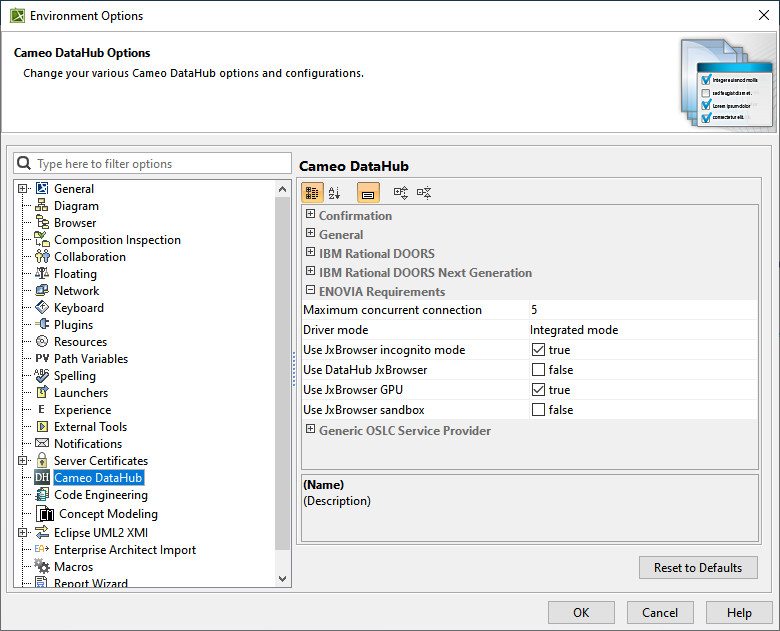Expand IBM Rational DOORS Next Generation group
780x631 pixels.
click(x=310, y=271)
